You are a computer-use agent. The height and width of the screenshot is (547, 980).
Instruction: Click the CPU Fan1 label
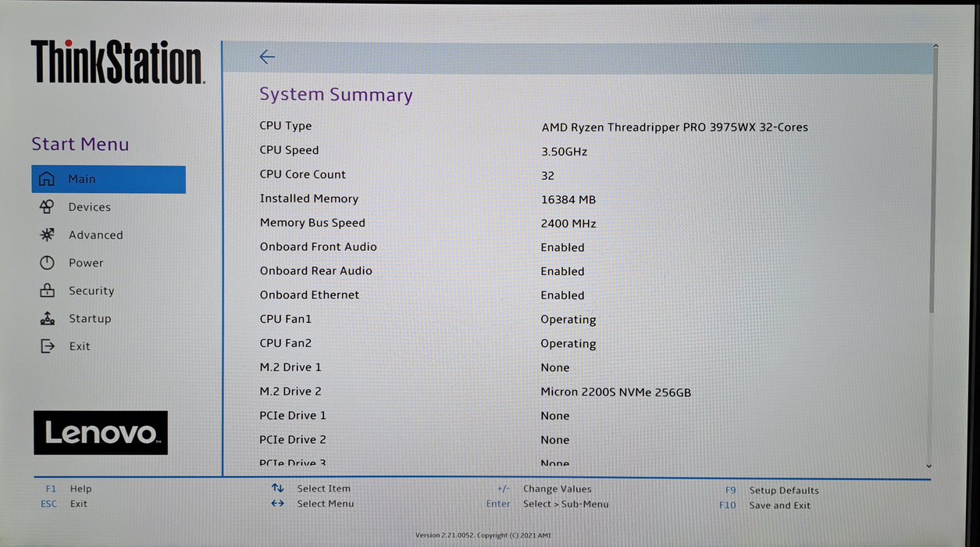pyautogui.click(x=286, y=319)
